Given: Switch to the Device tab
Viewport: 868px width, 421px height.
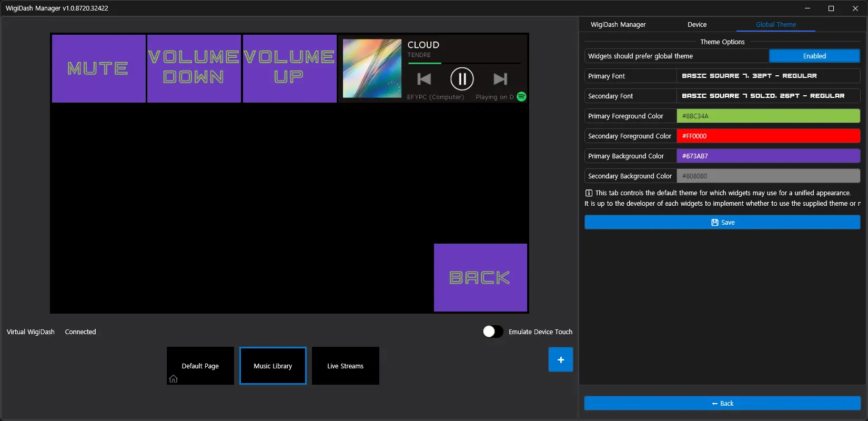Looking at the screenshot, I should [x=697, y=25].
